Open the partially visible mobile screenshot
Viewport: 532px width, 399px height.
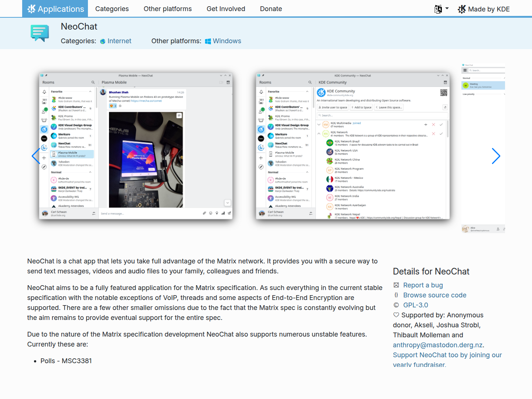pyautogui.click(x=483, y=148)
